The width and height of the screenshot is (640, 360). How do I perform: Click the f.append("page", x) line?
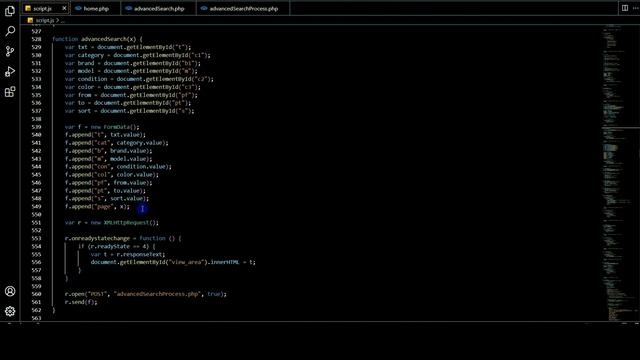(97, 207)
